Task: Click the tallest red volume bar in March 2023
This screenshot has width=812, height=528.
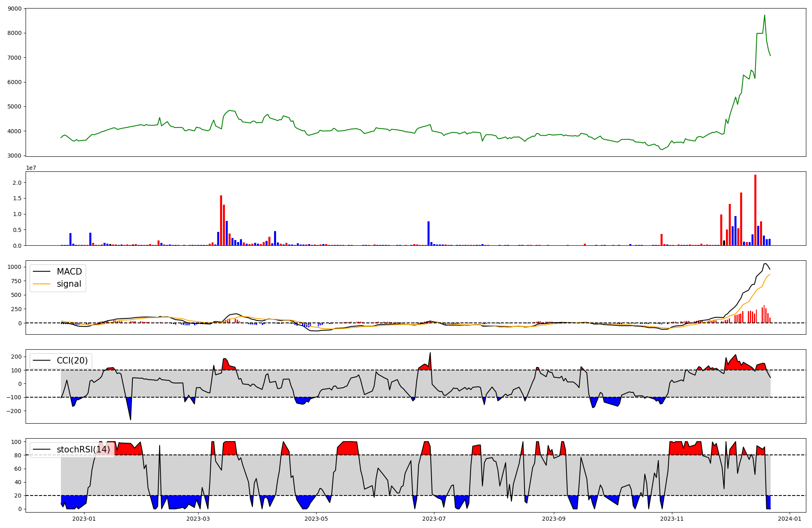Action: point(221,220)
